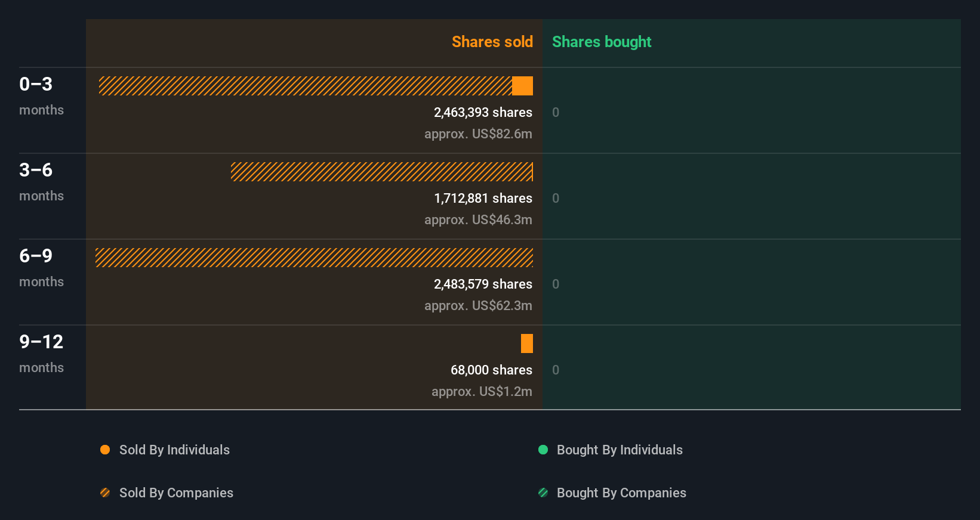980x520 pixels.
Task: Select the Bought By Individuals legend label
Action: click(620, 450)
